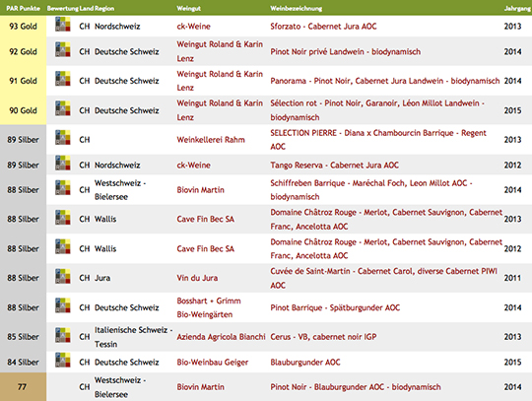Click the 93 Gold score cell
Viewport: 532px width, 401px height.
click(x=23, y=27)
